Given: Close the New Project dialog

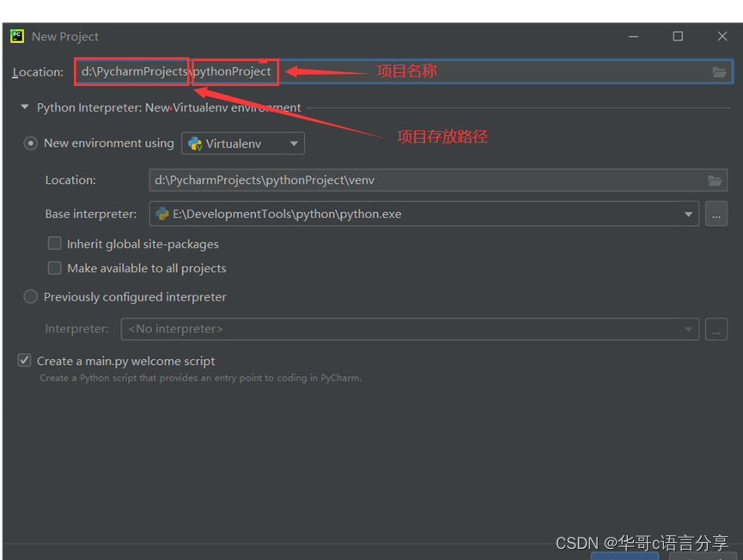Looking at the screenshot, I should [722, 36].
